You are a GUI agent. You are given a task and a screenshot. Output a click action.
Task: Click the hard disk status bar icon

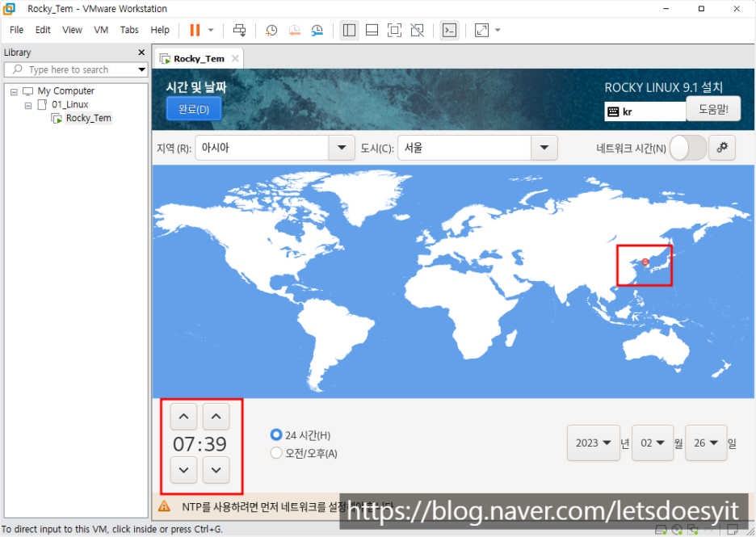pos(661,531)
